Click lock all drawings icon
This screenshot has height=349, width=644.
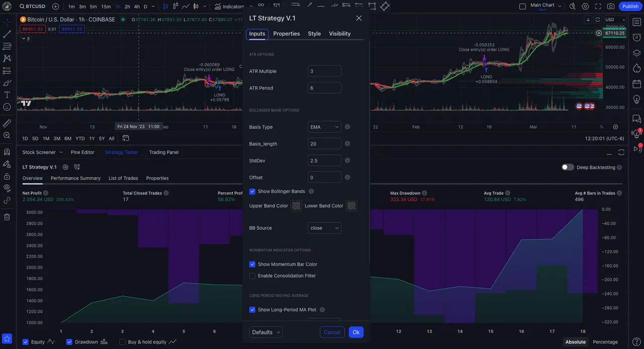[x=7, y=176]
